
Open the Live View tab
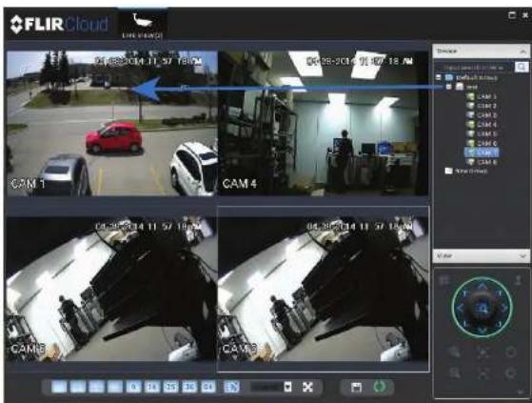(142, 24)
